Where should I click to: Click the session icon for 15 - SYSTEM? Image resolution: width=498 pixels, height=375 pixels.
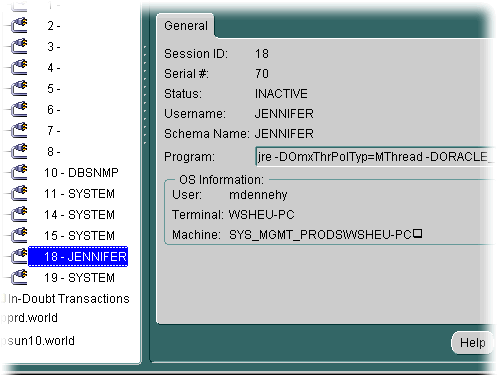coord(19,236)
